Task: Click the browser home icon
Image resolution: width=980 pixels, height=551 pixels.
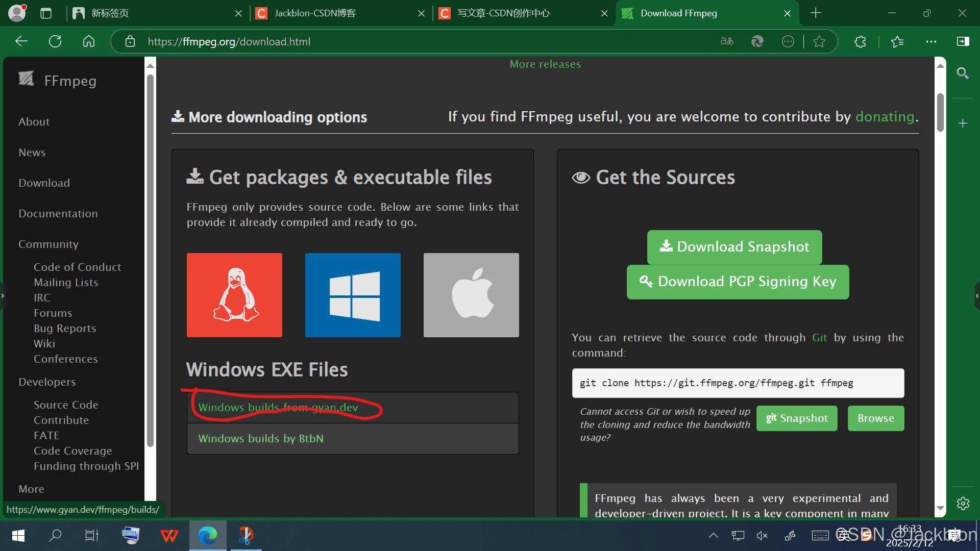Action: [89, 41]
